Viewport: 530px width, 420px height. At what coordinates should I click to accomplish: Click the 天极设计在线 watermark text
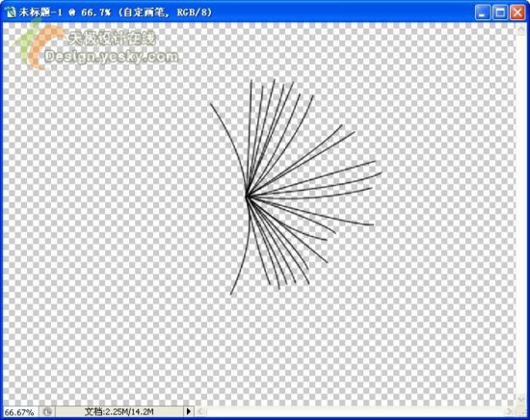click(112, 38)
